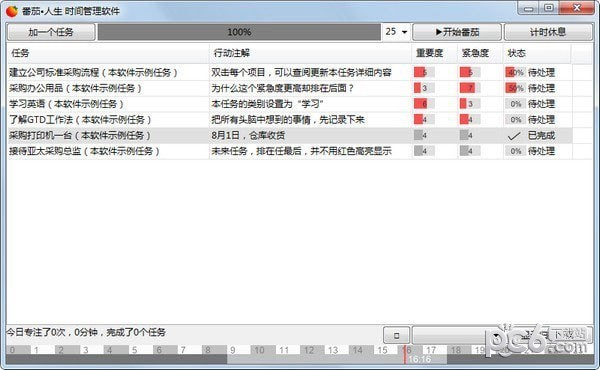
Task: Click the 40% status indicator in first row
Action: click(514, 72)
